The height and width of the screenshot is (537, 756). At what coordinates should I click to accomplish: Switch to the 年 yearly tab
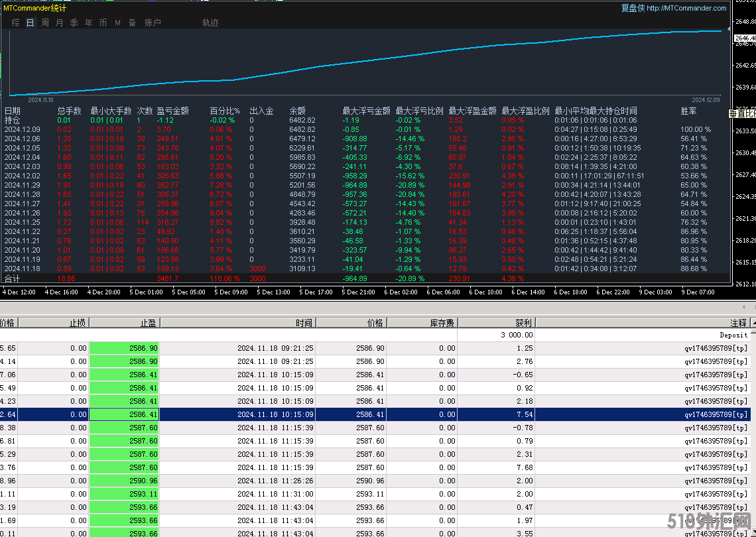pyautogui.click(x=88, y=23)
